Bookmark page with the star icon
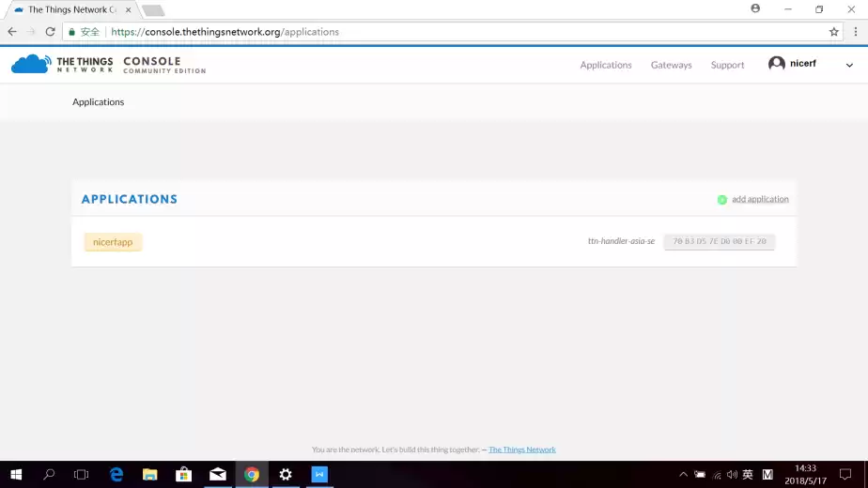Viewport: 868px width, 488px height. 833,31
